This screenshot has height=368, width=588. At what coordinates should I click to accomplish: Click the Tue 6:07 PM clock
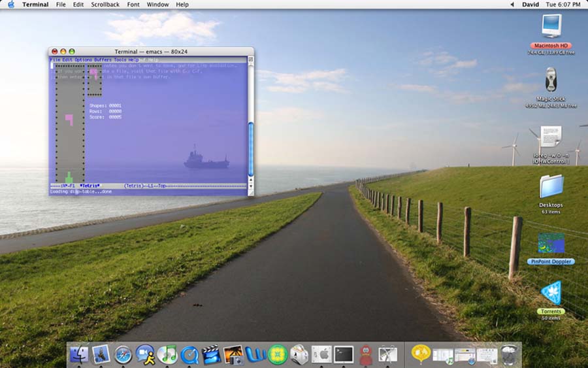563,5
